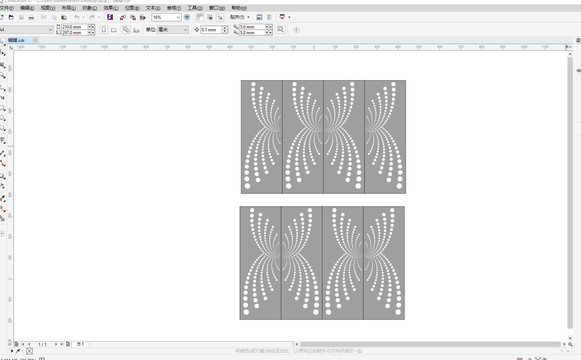Viewport: 581px width, 360px height.
Task: Select the Crop tool in the toolbox
Action: [x=2, y=65]
